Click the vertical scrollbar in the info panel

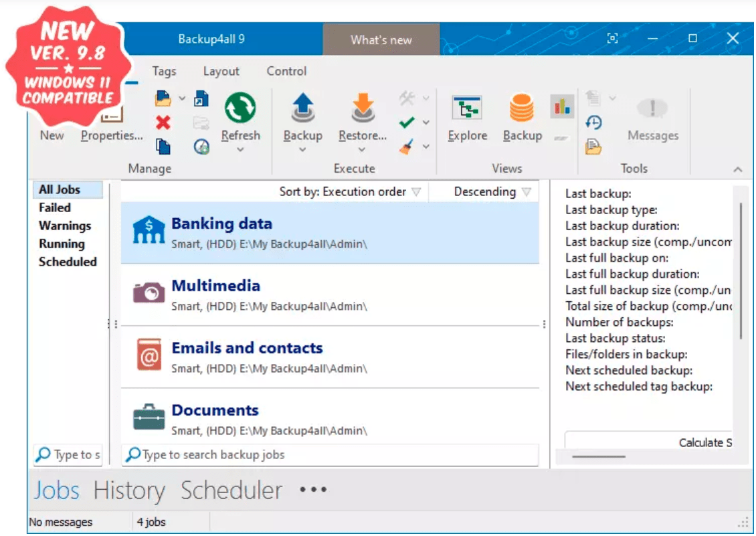[x=741, y=270]
